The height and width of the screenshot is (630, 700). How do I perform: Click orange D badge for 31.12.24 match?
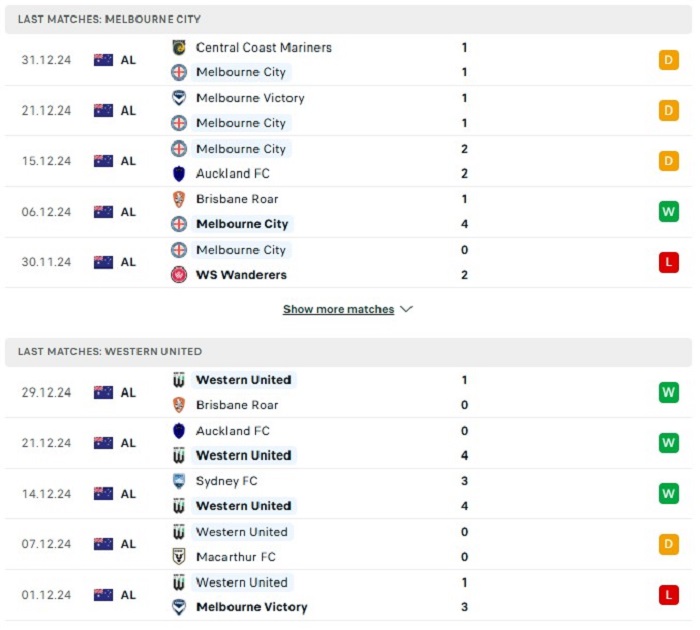click(668, 60)
